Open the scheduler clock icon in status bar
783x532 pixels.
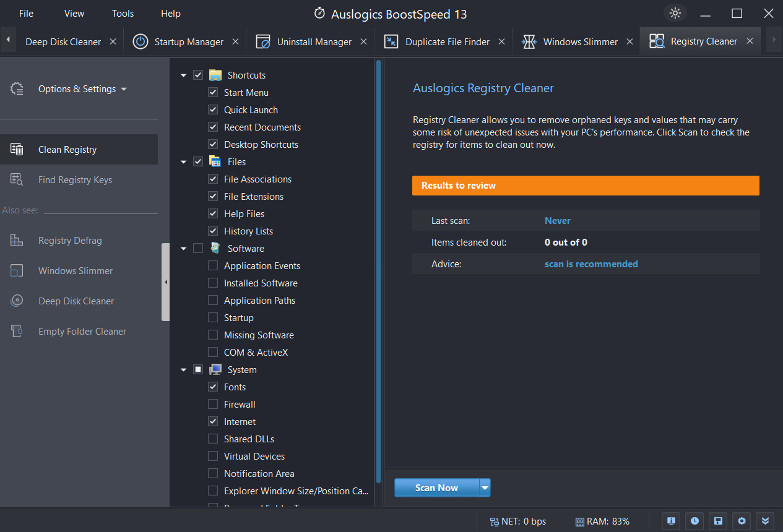click(694, 521)
